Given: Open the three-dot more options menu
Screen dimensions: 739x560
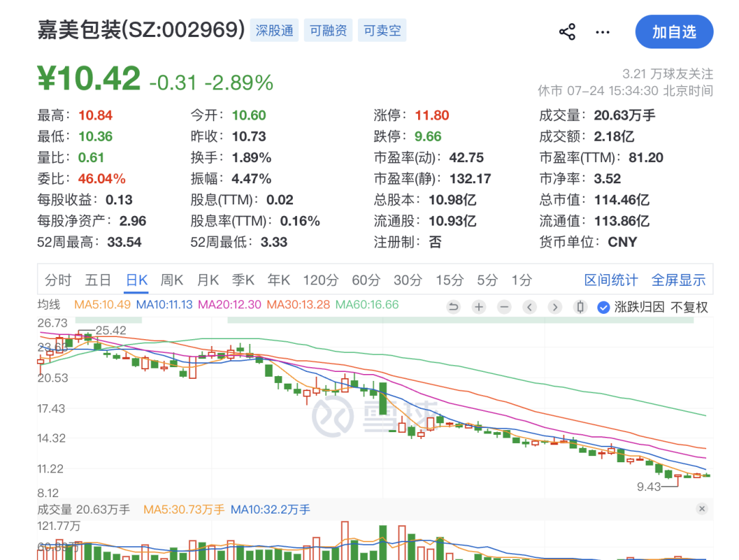Looking at the screenshot, I should pos(602,32).
